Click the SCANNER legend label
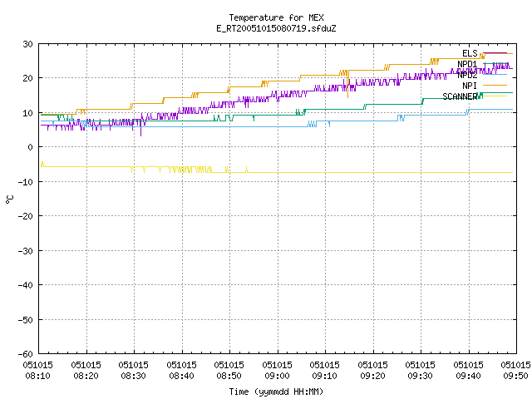The height and width of the screenshot is (399, 532). 460,96
